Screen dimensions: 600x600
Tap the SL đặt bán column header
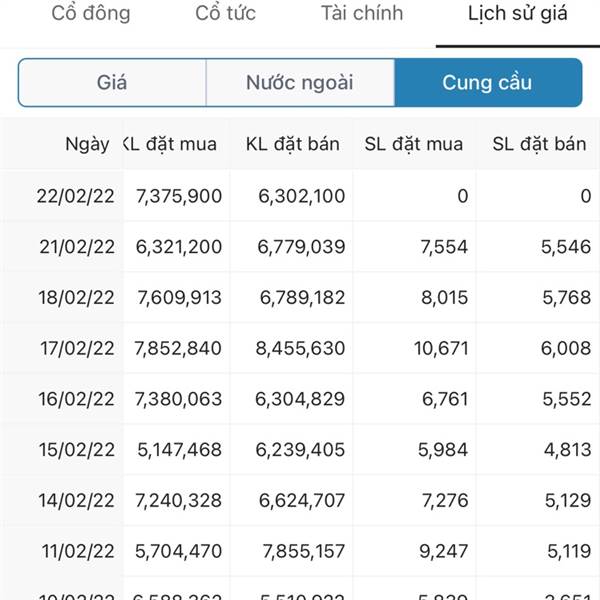coord(539,144)
